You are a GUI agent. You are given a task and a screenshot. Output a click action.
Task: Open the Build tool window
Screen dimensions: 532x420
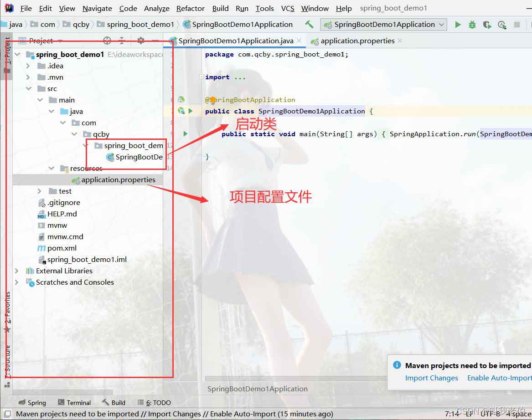114,402
